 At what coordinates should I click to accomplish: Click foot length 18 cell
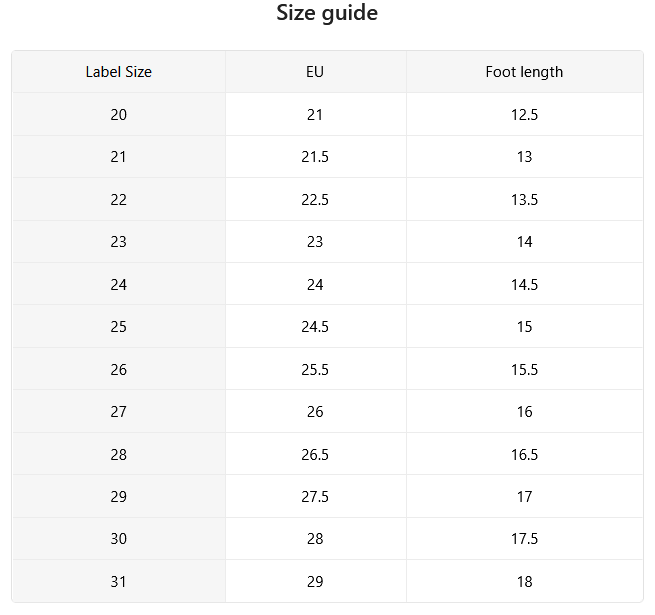[x=525, y=581]
